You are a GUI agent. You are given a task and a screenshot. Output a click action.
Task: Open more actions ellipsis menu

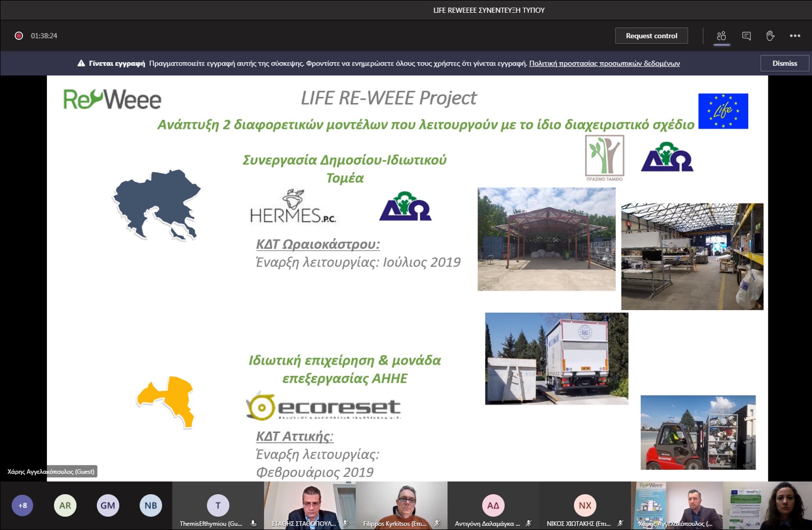(795, 36)
